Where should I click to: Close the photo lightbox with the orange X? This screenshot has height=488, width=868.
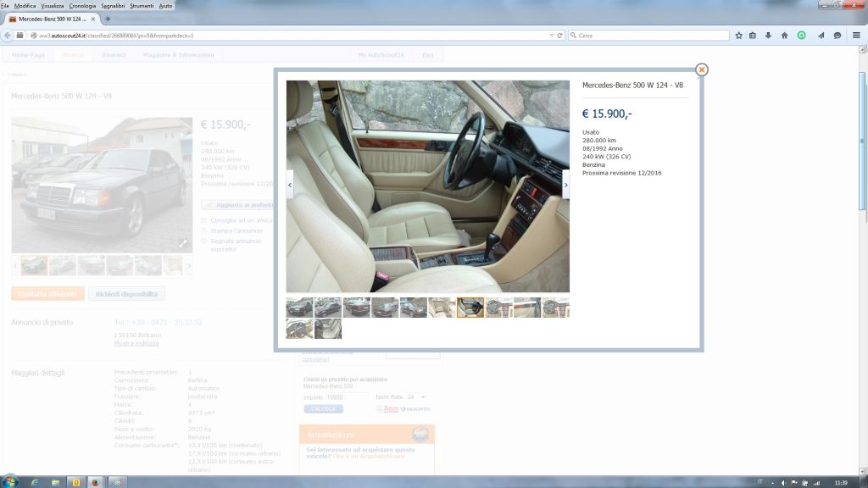701,69
